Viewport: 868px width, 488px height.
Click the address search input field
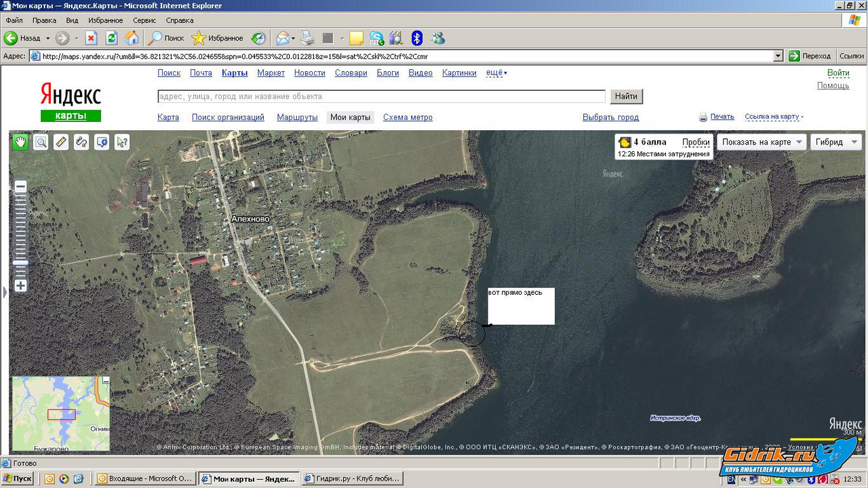coord(381,96)
